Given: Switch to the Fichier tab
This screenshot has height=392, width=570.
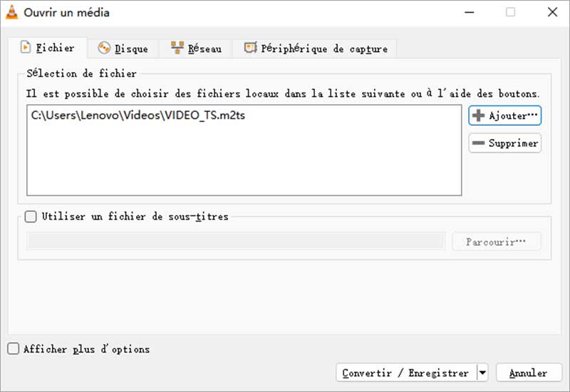Looking at the screenshot, I should coord(48,48).
